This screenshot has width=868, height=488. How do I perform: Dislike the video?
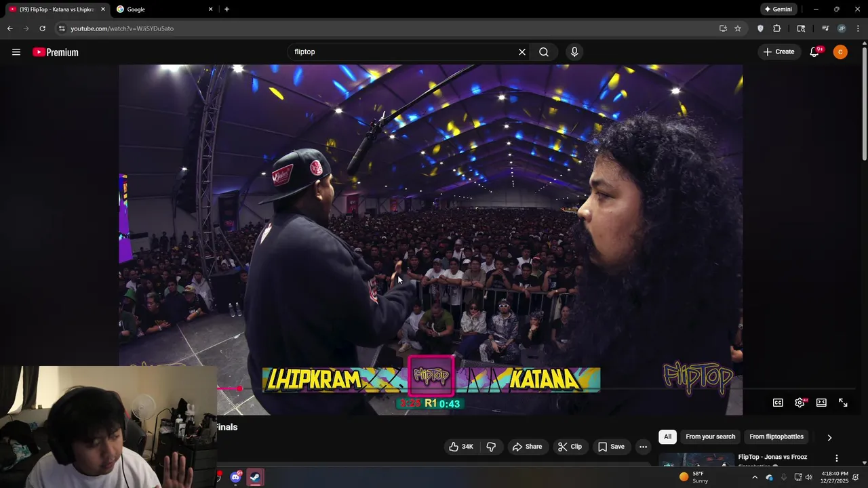[491, 447]
